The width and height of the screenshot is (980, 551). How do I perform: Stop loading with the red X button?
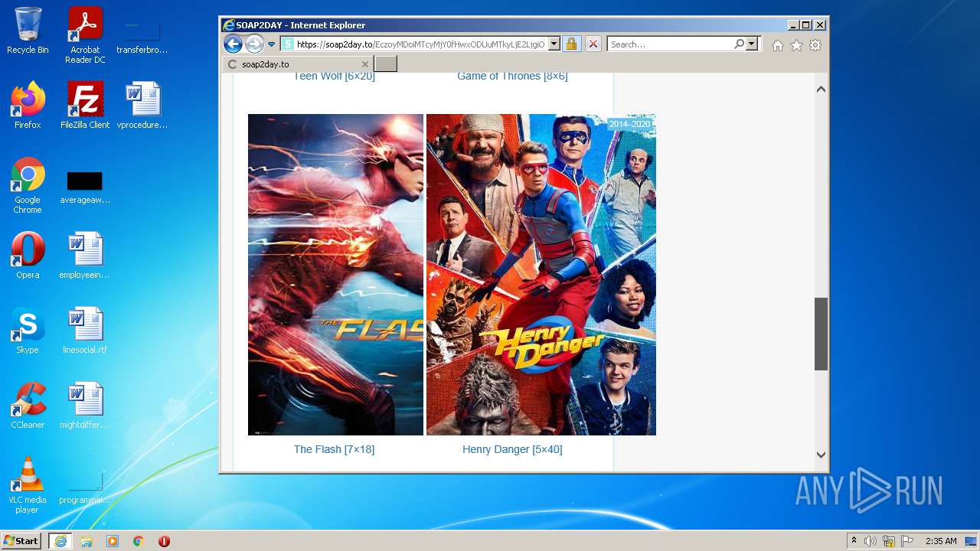pos(593,44)
